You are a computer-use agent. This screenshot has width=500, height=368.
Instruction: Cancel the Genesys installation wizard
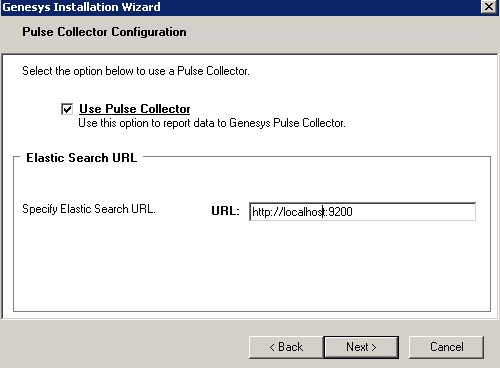(x=446, y=347)
